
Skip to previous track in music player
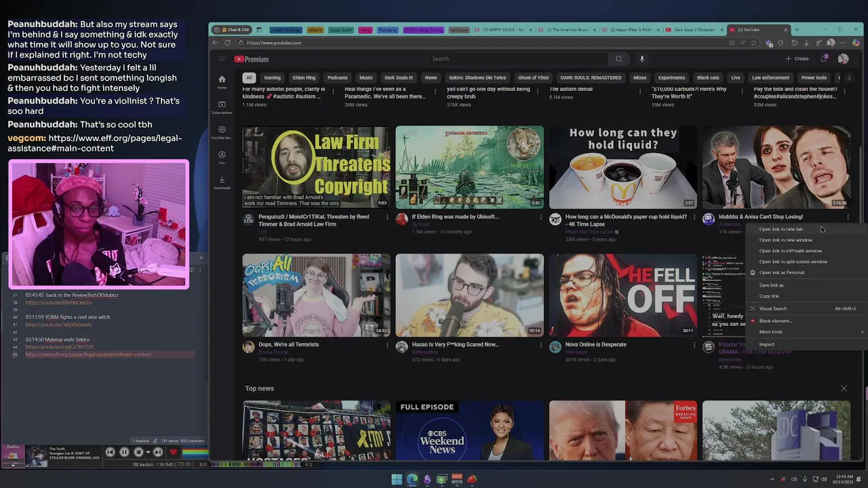click(110, 452)
